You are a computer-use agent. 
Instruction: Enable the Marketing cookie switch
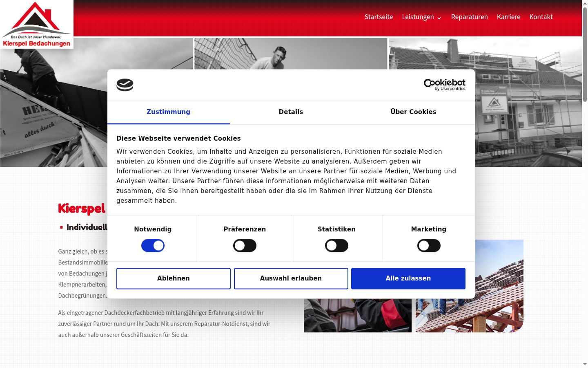pyautogui.click(x=429, y=246)
